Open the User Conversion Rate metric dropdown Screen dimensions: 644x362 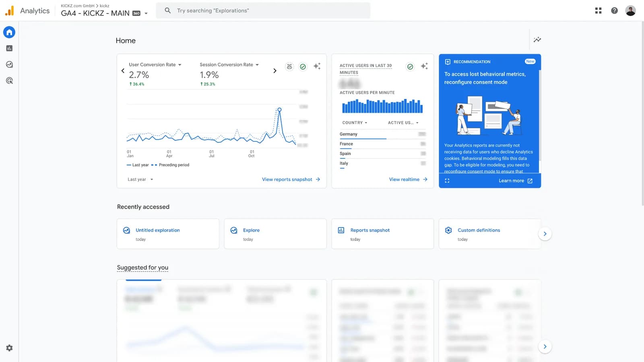[155, 64]
